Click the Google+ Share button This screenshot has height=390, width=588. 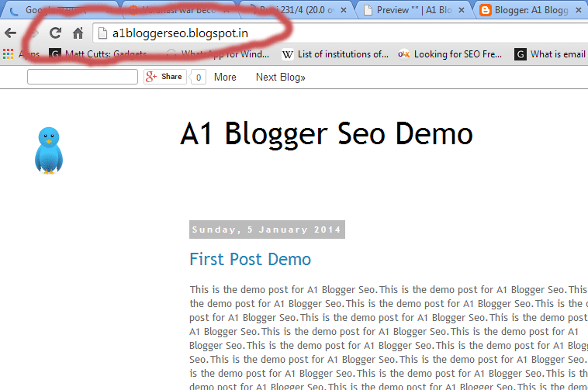coord(164,77)
